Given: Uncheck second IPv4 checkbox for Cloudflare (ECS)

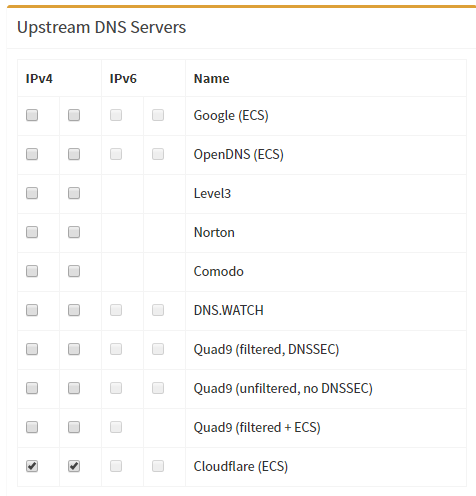Looking at the screenshot, I should 74,466.
